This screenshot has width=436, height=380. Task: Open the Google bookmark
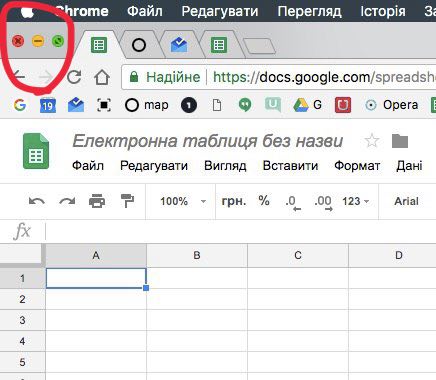point(20,105)
